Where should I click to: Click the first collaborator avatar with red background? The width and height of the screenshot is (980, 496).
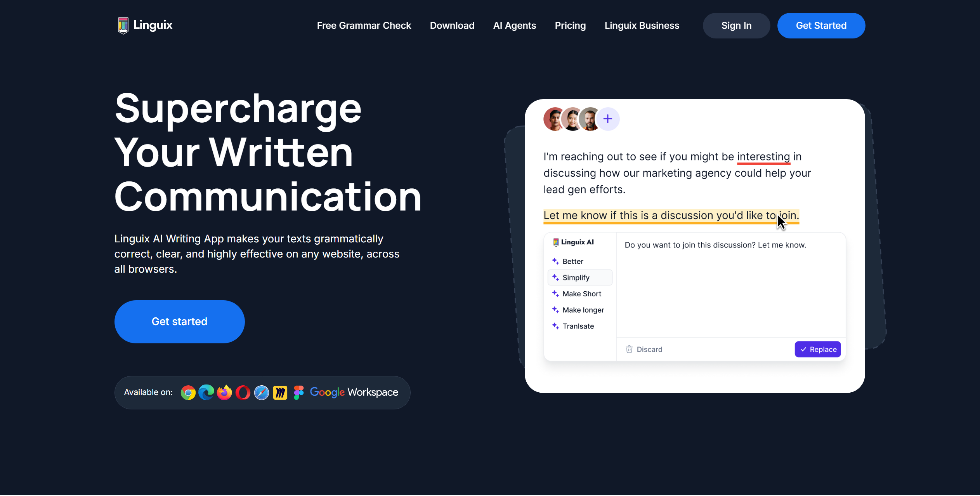click(554, 119)
